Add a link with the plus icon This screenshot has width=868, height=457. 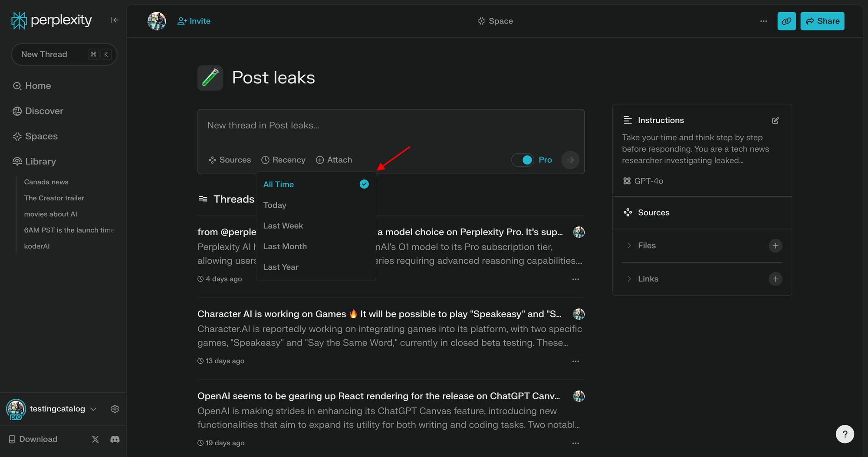[775, 279]
